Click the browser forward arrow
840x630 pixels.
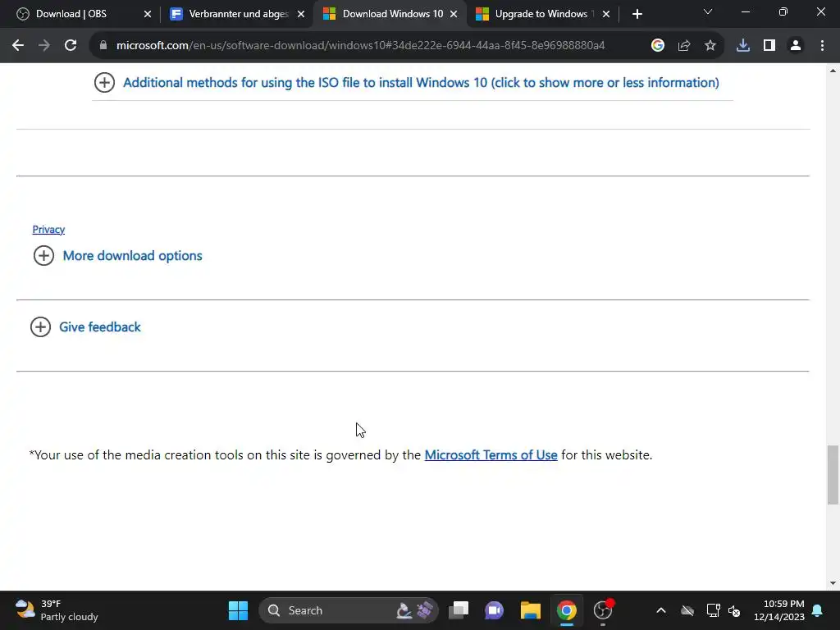point(44,46)
